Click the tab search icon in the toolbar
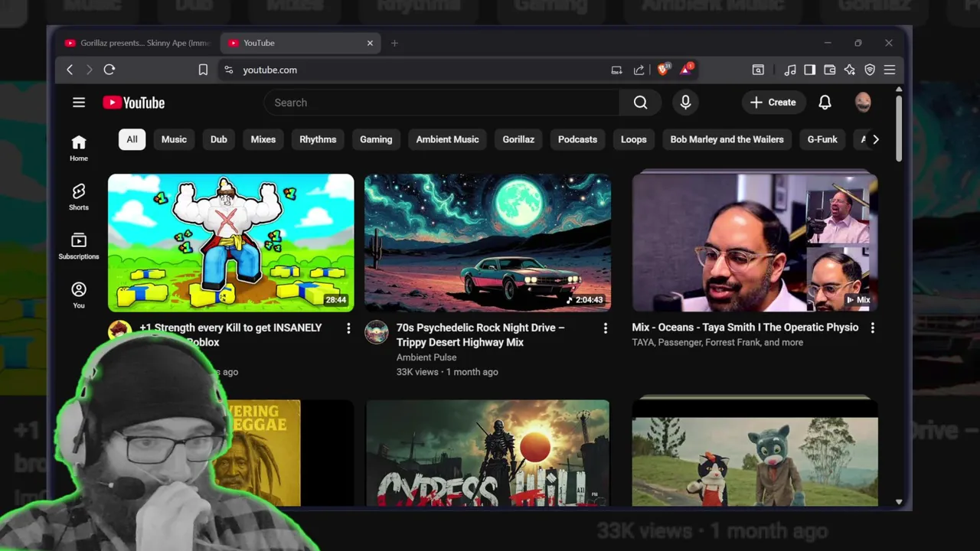Viewport: 980px width, 551px height. tap(758, 70)
